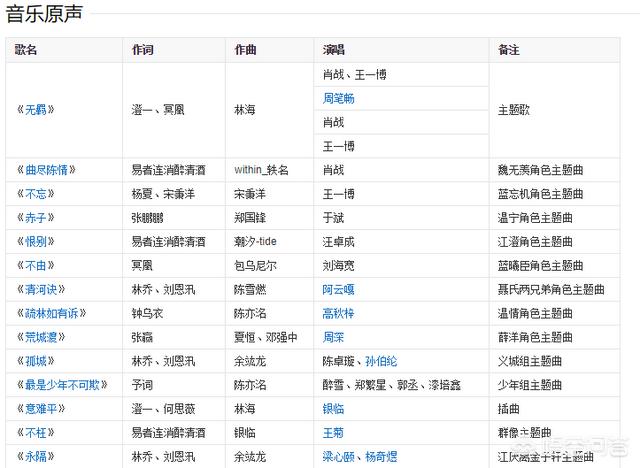
Task: Click the 高秋梓 singer link
Action: coord(338,313)
